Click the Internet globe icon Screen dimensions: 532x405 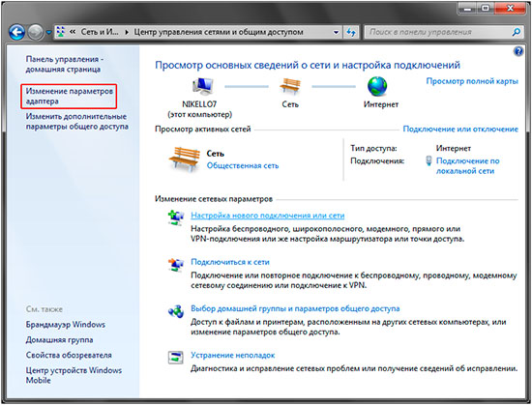pos(377,86)
